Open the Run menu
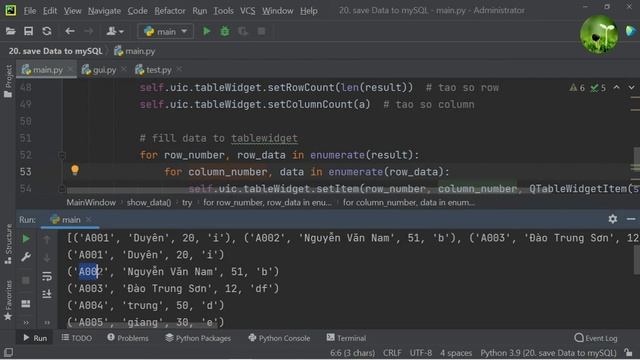640x360 pixels. (x=200, y=11)
